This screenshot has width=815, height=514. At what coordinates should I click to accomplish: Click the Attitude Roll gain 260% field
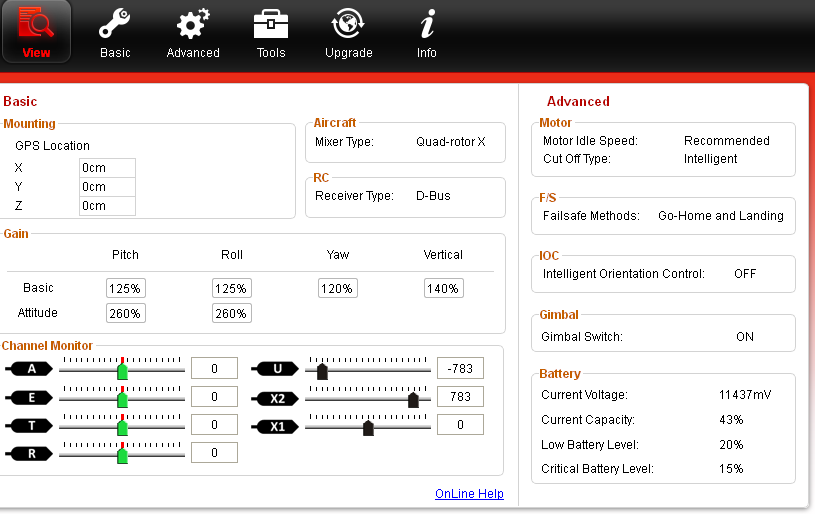tap(232, 313)
